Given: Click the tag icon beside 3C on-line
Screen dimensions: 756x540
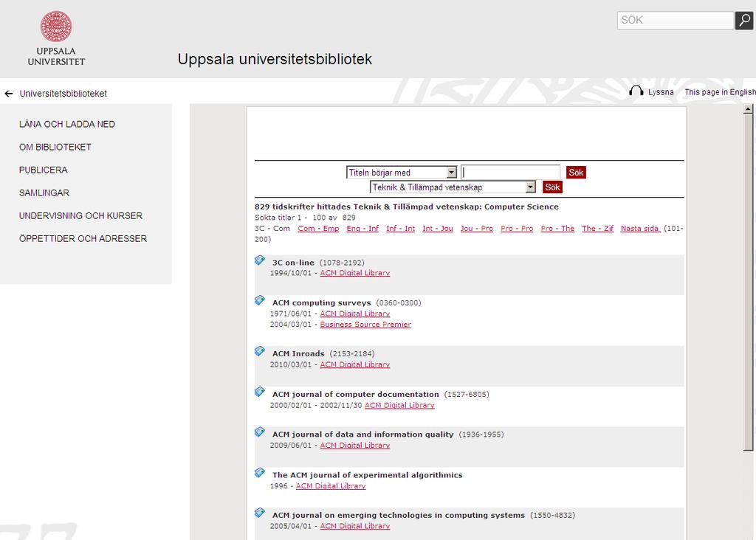Looking at the screenshot, I should pos(260,260).
